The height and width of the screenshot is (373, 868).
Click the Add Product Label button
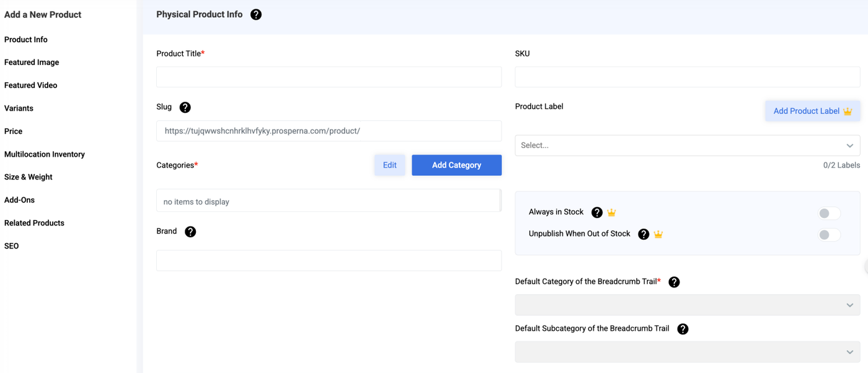812,111
